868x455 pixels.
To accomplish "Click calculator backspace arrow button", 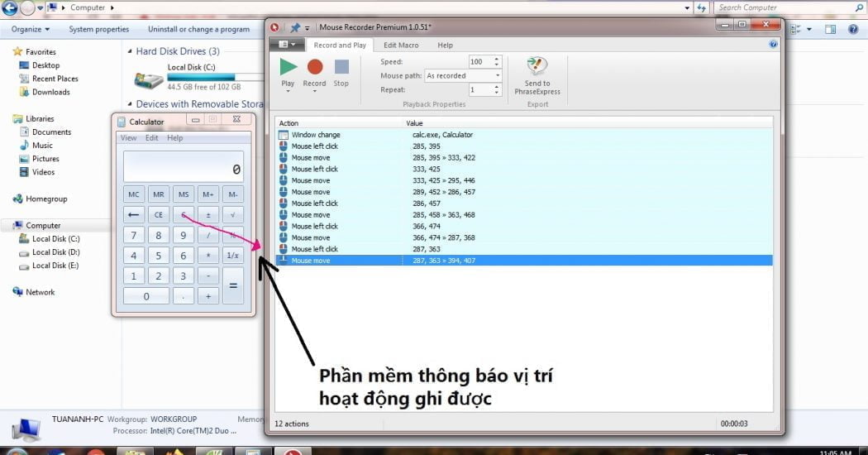I will [134, 215].
